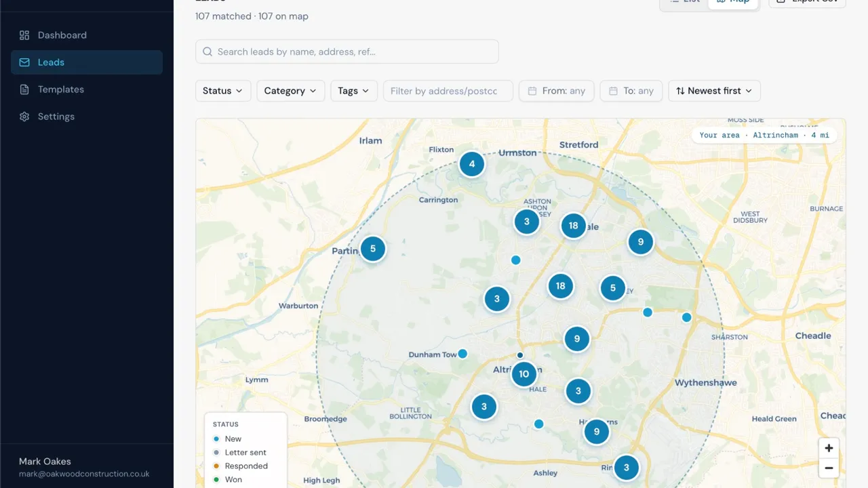Open the From: any date picker
The image size is (868, 488).
[x=557, y=91]
